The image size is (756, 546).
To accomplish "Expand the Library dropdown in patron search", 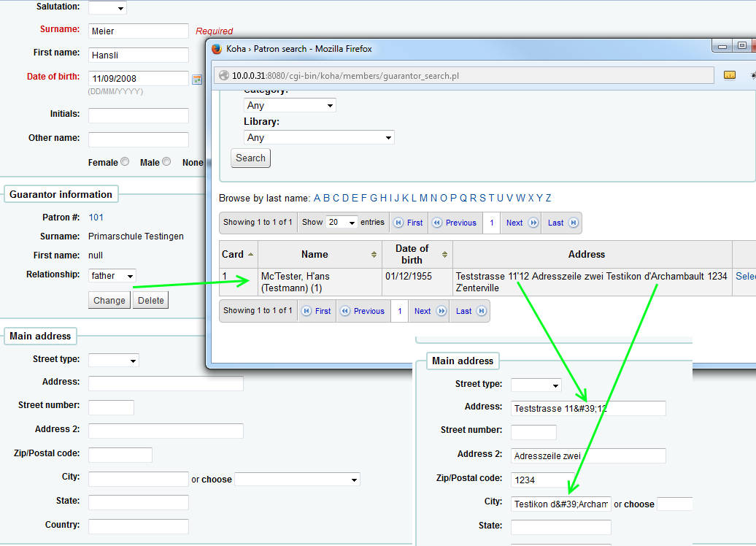I will pos(319,137).
